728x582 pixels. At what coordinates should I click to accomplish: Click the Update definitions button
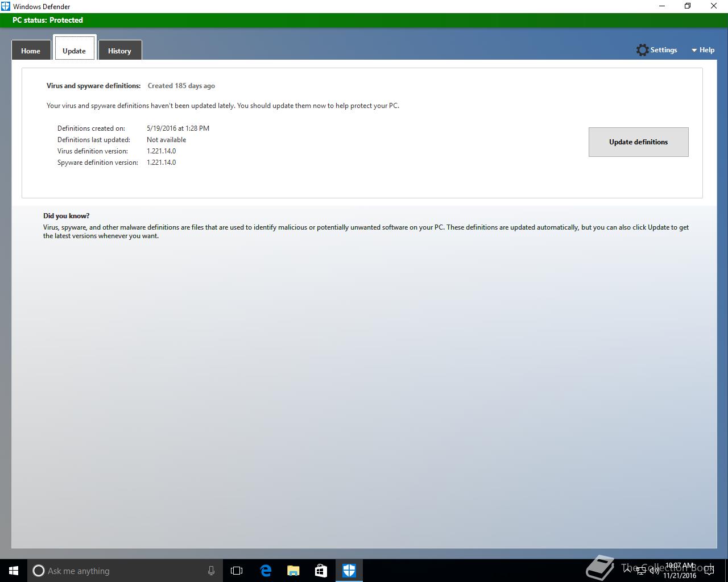(638, 142)
